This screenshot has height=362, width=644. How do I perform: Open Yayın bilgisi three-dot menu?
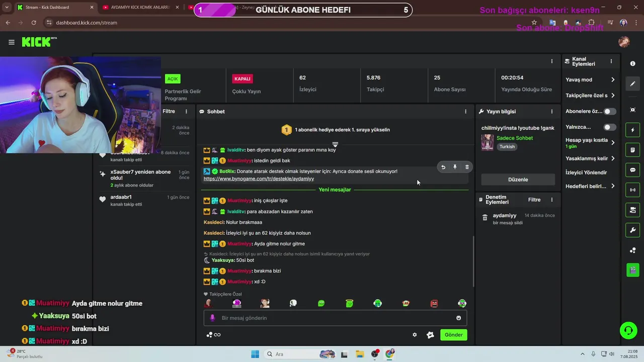(551, 112)
